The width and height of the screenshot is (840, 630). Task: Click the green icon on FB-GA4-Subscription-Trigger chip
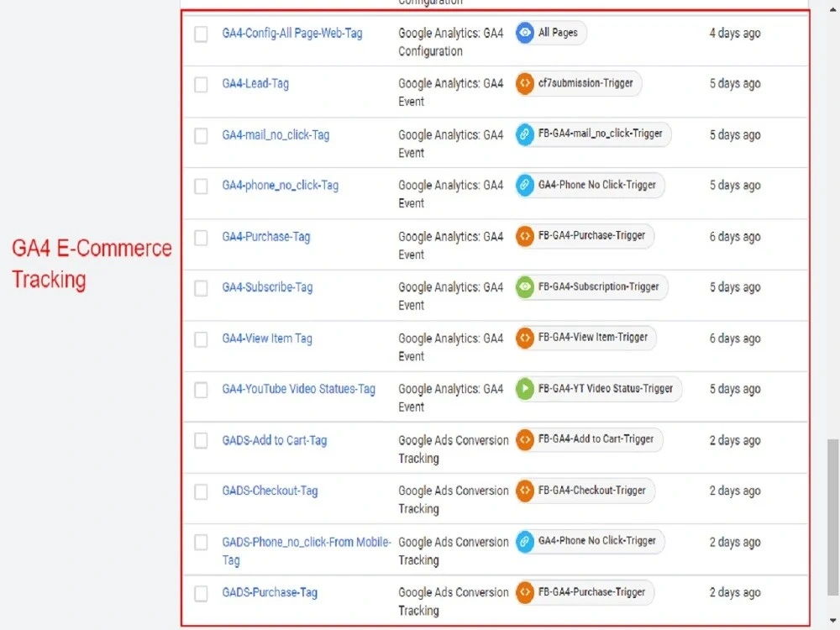(x=524, y=286)
